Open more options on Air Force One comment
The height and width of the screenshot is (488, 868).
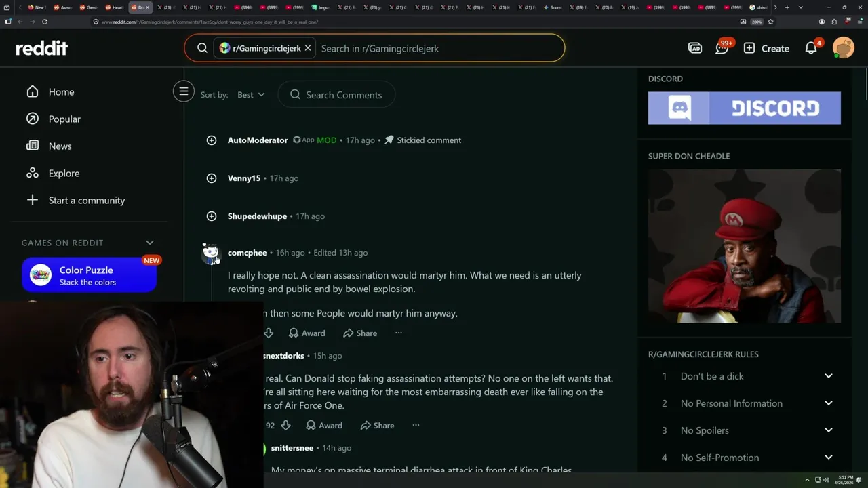point(416,425)
